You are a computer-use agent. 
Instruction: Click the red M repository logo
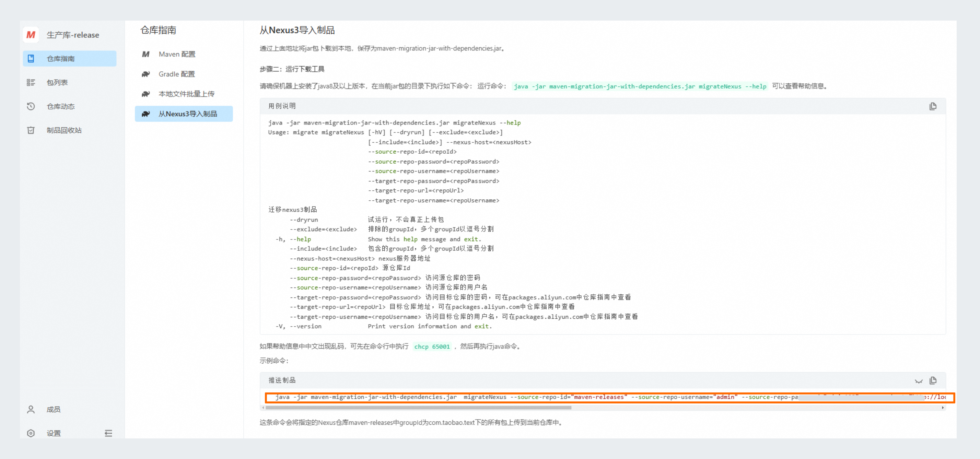31,35
